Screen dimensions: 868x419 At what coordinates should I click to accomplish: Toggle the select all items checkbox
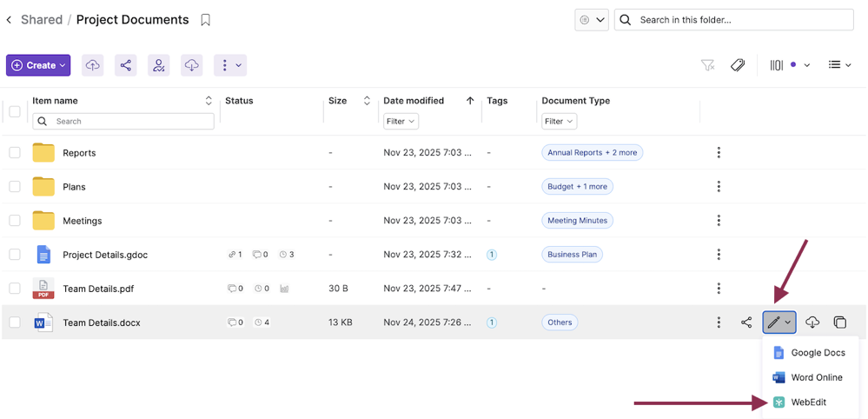(x=15, y=111)
